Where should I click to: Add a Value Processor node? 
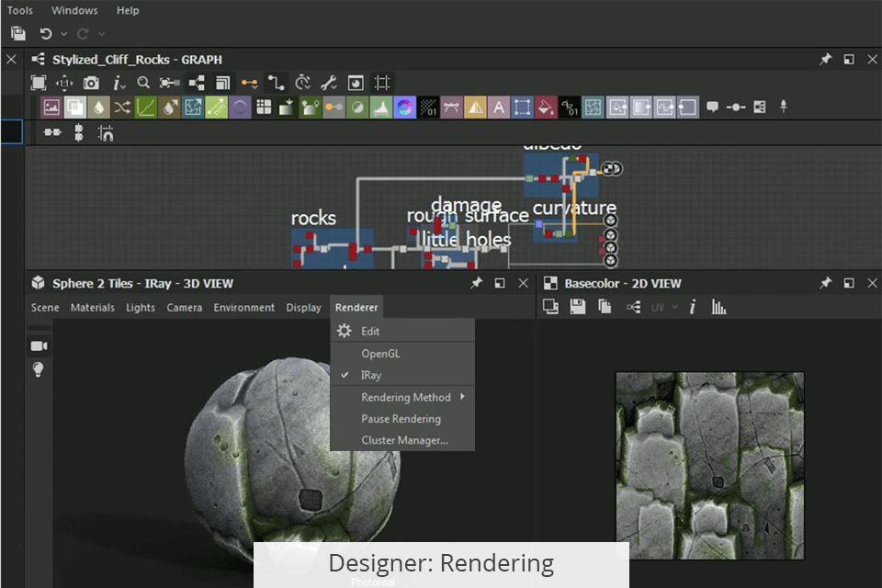tap(570, 107)
